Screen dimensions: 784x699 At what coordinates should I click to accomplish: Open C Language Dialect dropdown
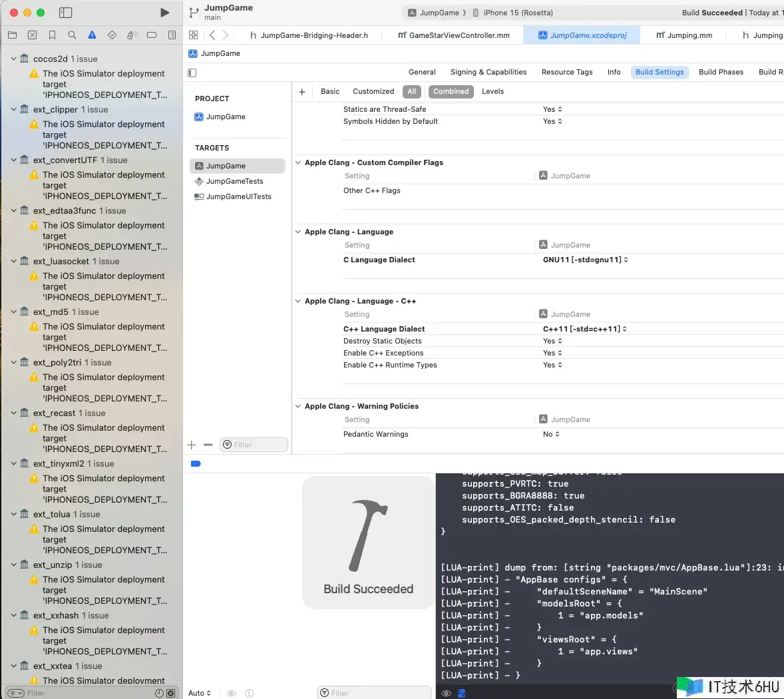(x=586, y=260)
